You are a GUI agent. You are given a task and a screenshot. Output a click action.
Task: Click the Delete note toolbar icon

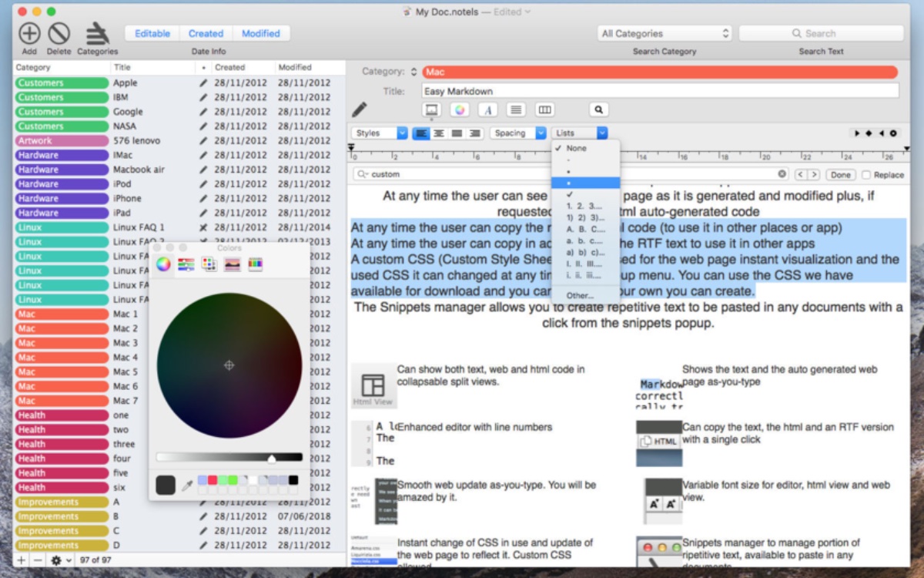[x=59, y=34]
